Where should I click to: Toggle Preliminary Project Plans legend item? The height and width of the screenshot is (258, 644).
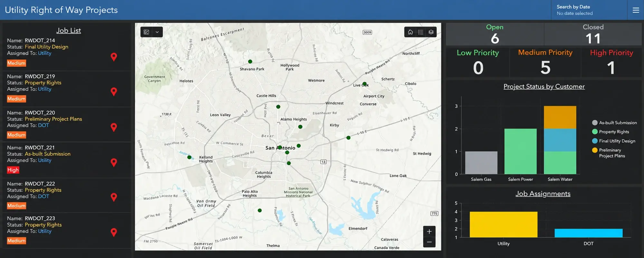pyautogui.click(x=609, y=153)
